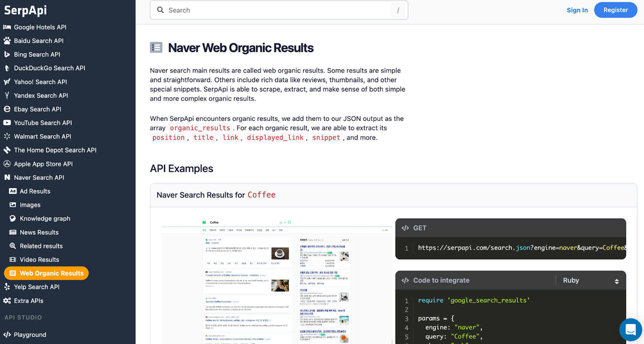Image resolution: width=644 pixels, height=344 pixels.
Task: Click the GET request URL
Action: (522, 248)
